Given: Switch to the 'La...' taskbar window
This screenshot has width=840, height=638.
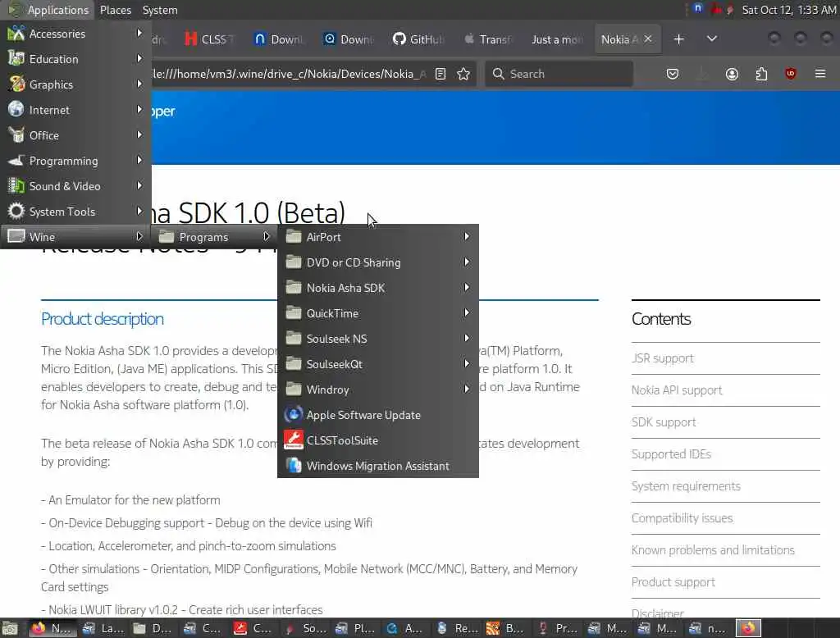Looking at the screenshot, I should 104,628.
